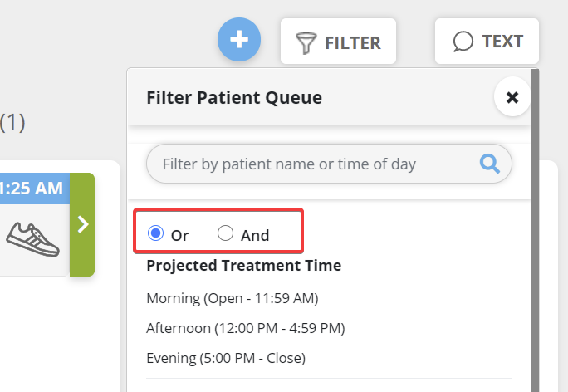Image resolution: width=568 pixels, height=392 pixels.
Task: Click the And label text
Action: pyautogui.click(x=255, y=236)
